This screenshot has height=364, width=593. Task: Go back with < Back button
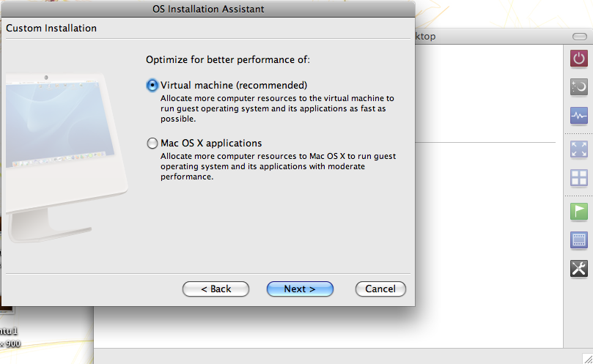tap(216, 289)
